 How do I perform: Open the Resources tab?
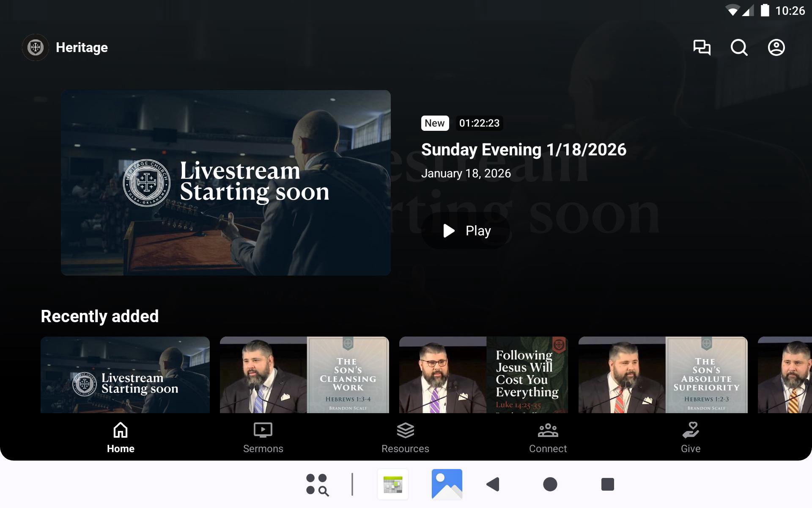point(405,438)
